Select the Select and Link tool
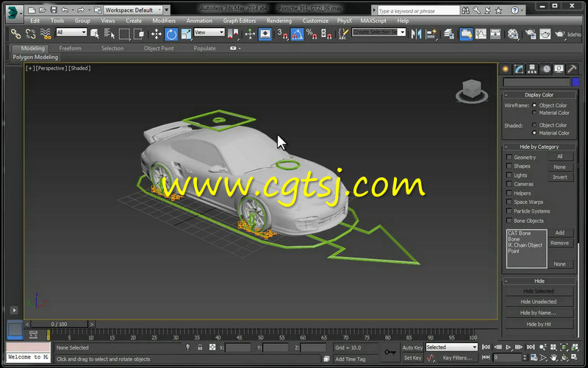Screen dimensions: 588x368 coord(15,34)
